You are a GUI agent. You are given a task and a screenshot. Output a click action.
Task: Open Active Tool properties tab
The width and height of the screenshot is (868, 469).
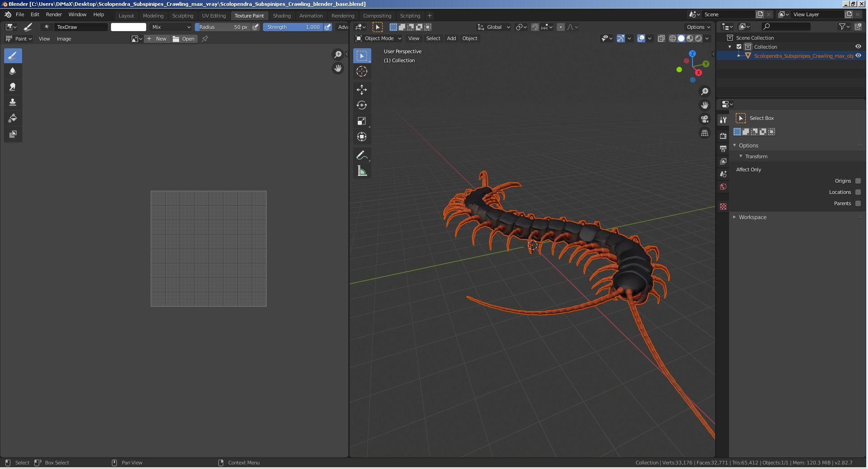point(723,120)
